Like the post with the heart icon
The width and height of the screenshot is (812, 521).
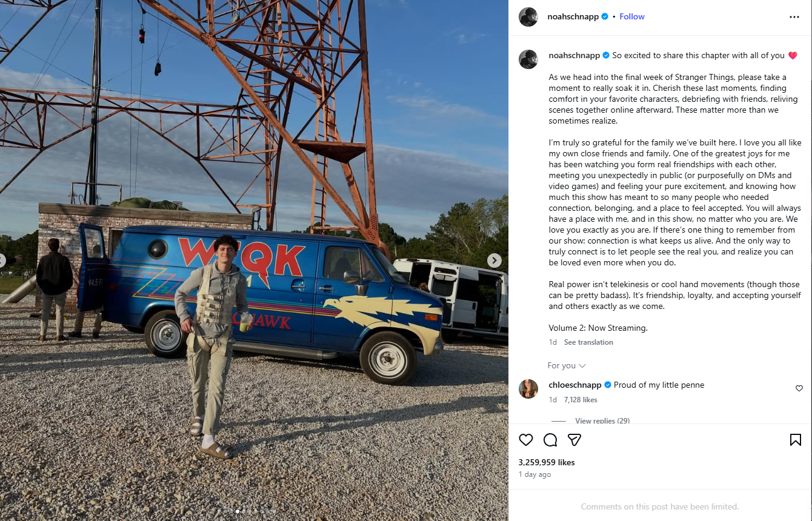tap(526, 440)
